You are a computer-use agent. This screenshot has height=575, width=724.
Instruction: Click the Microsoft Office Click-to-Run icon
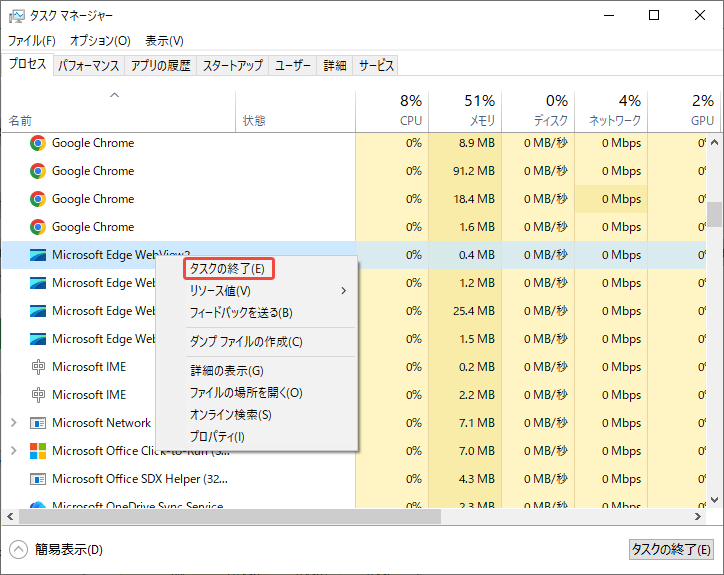point(38,451)
